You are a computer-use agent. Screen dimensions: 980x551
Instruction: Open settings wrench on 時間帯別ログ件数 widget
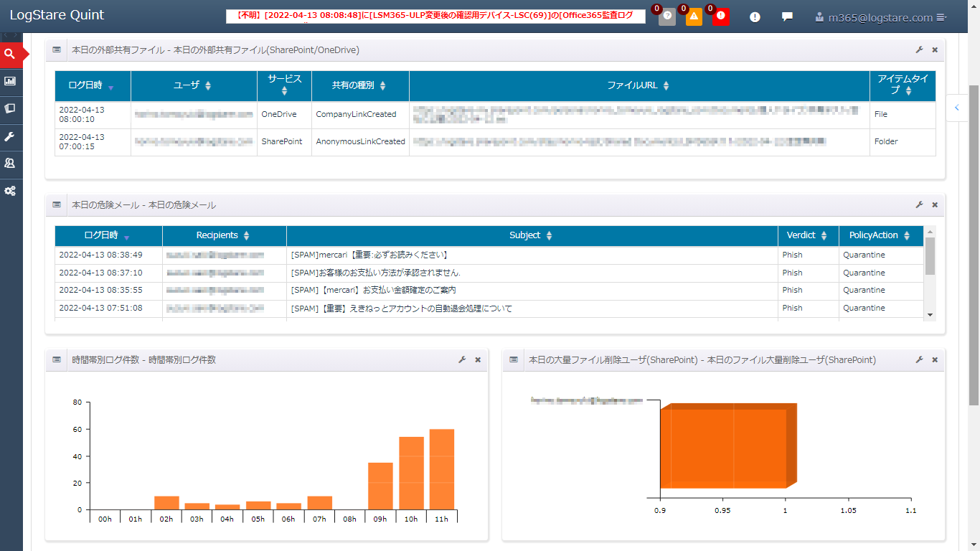coord(462,361)
